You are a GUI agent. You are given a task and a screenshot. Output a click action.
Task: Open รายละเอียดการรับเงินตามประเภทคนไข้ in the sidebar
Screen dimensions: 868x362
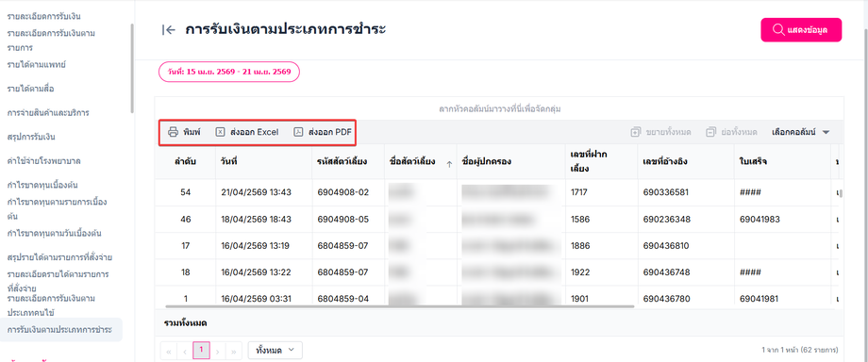[51, 305]
